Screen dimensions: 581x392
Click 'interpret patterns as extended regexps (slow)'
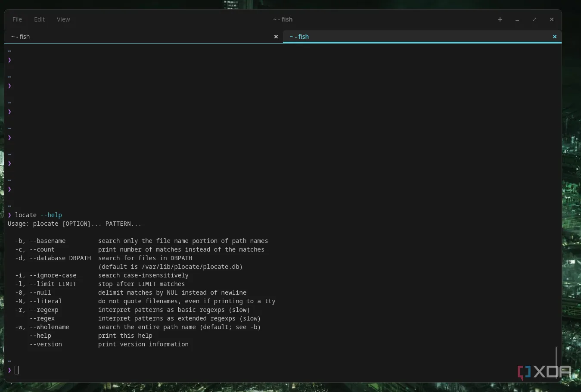180,318
